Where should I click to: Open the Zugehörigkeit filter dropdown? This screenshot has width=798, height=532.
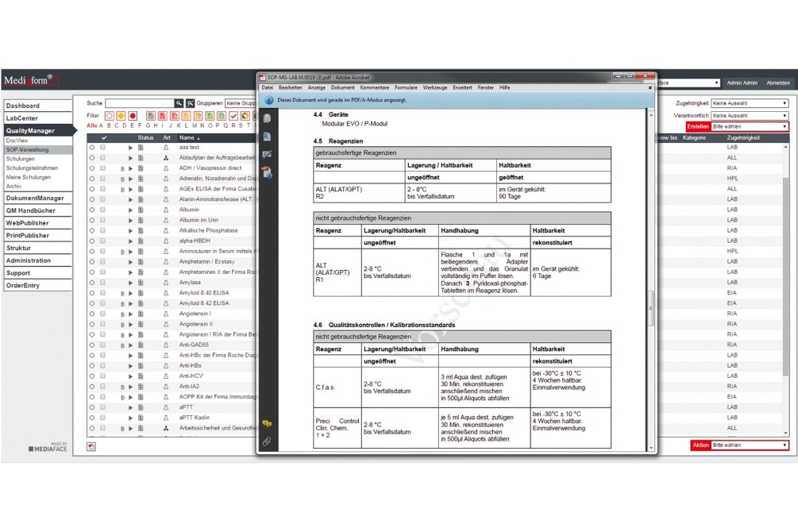click(x=750, y=103)
